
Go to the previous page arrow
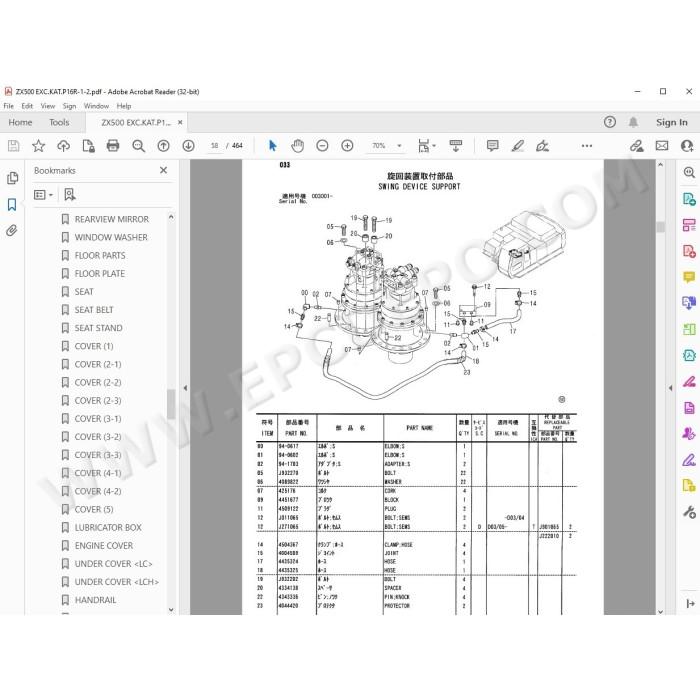[163, 146]
